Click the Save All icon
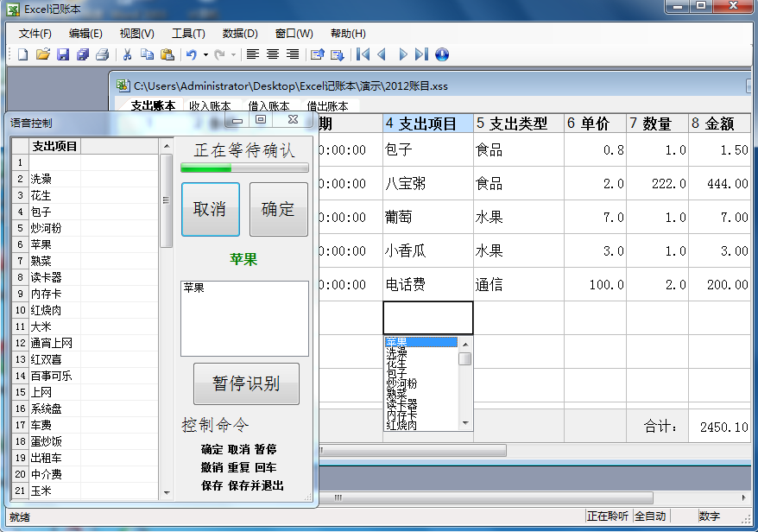 (83, 54)
